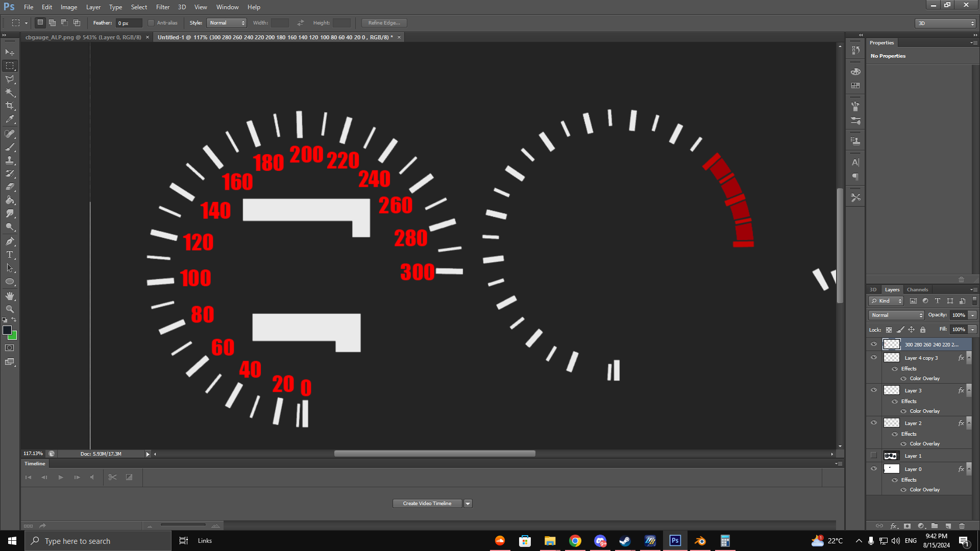Screen dimensions: 980x551
Task: Open the Filter menu
Action: pos(162,7)
